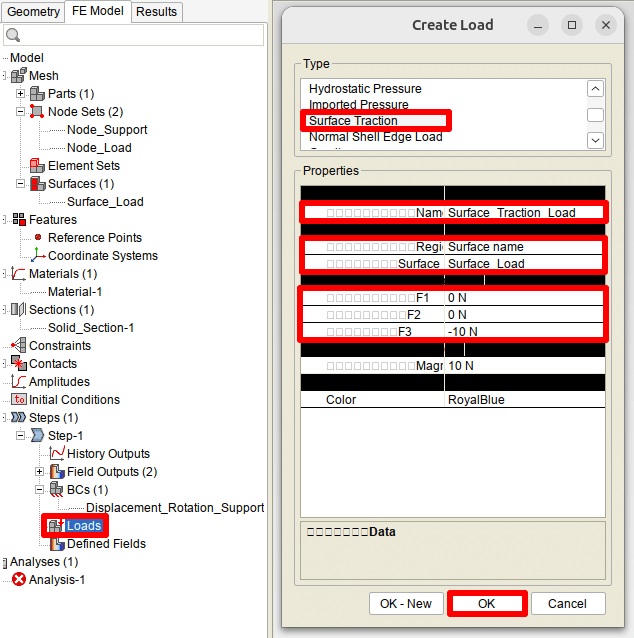Click the F1 value field
634x638 pixels.
pos(525,298)
